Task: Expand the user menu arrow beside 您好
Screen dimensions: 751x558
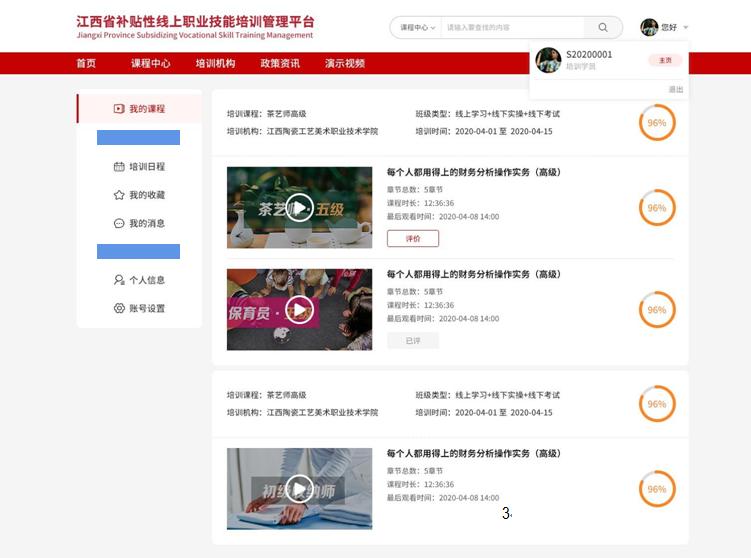Action: point(687,28)
